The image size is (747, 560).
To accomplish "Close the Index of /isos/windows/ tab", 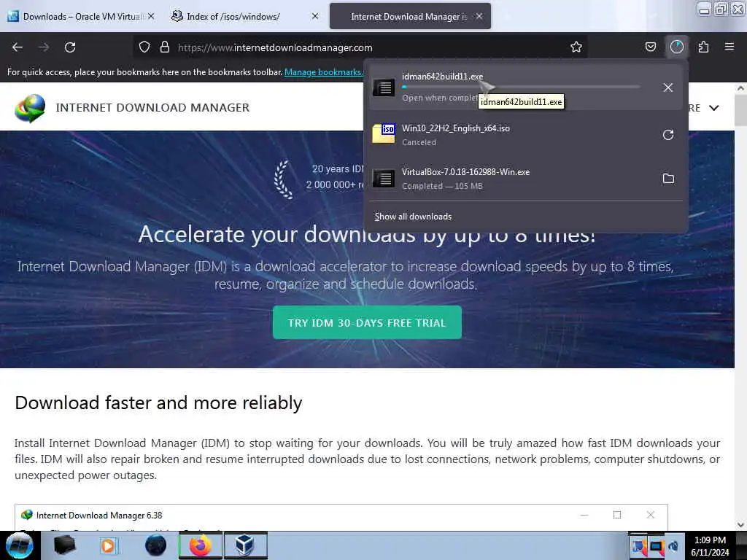I will [x=315, y=16].
